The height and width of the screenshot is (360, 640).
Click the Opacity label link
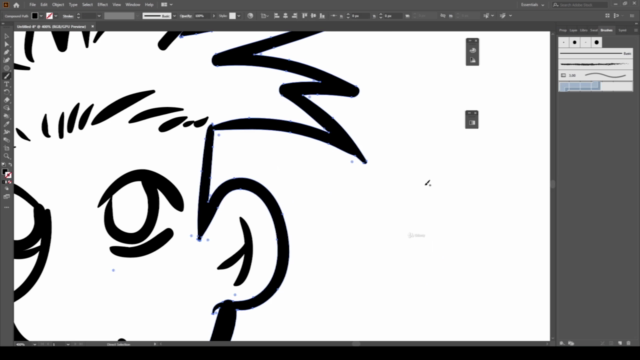coord(186,16)
